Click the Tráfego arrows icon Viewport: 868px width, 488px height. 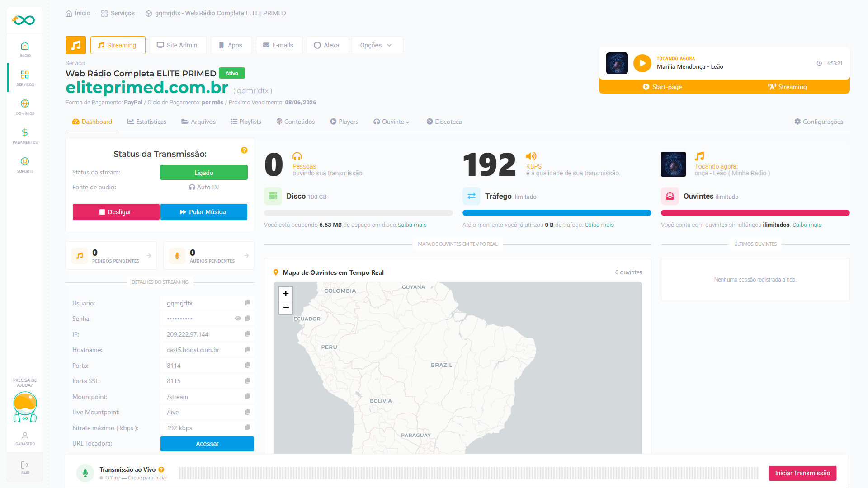click(x=472, y=196)
